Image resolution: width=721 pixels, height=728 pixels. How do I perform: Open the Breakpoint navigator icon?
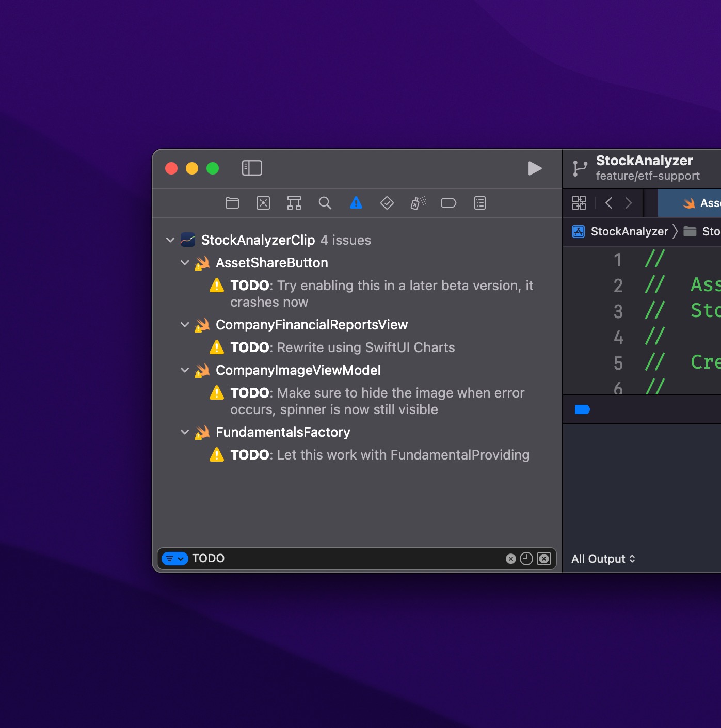[449, 203]
